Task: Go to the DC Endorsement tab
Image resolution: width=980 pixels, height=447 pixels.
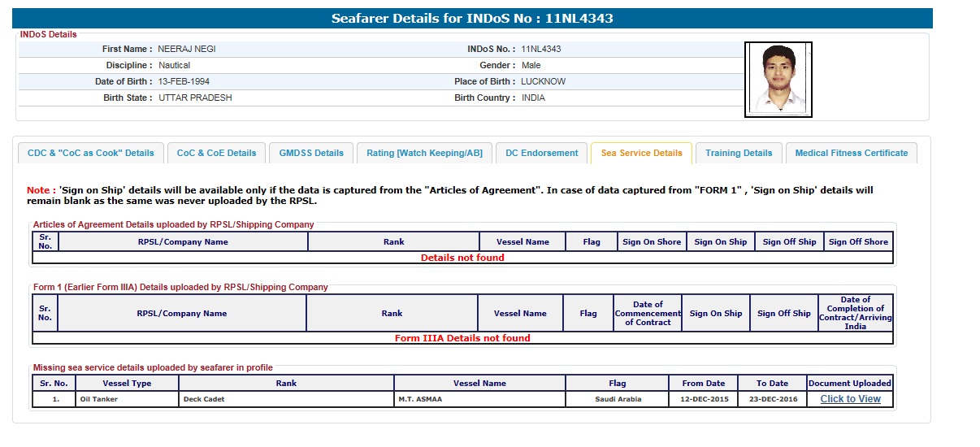Action: (x=541, y=153)
